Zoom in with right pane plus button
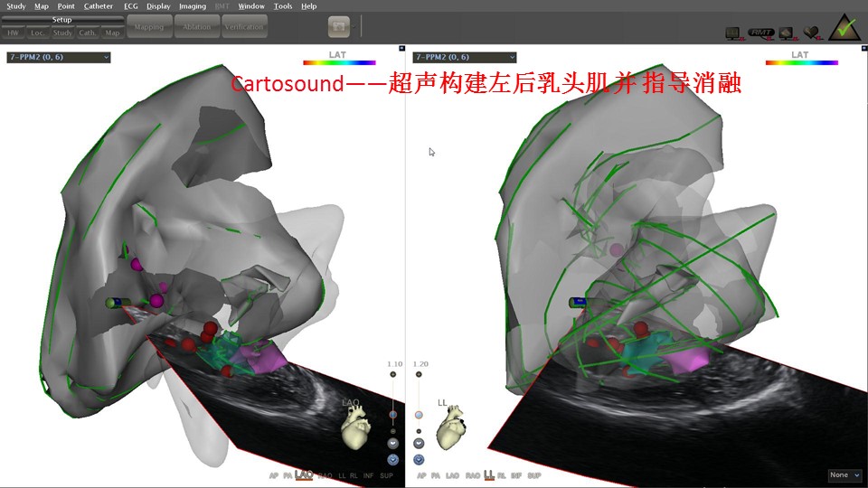The height and width of the screenshot is (488, 868). coord(419,374)
